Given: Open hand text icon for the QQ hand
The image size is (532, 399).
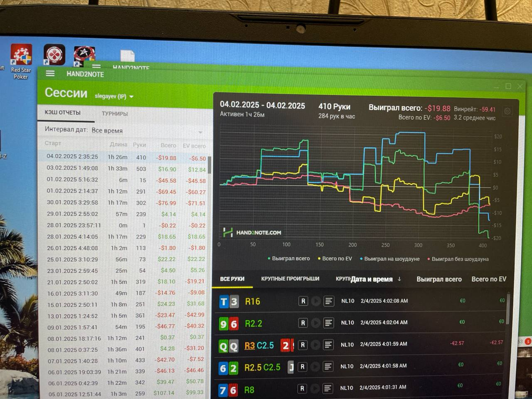Looking at the screenshot, I should coord(328,345).
